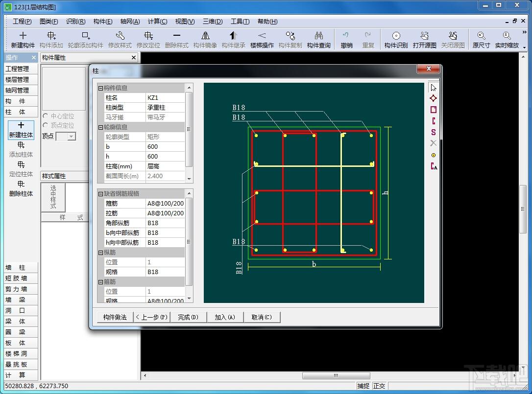Edit the 角部纵筋 value B18
Viewport: 532px width, 394px height.
[165, 223]
